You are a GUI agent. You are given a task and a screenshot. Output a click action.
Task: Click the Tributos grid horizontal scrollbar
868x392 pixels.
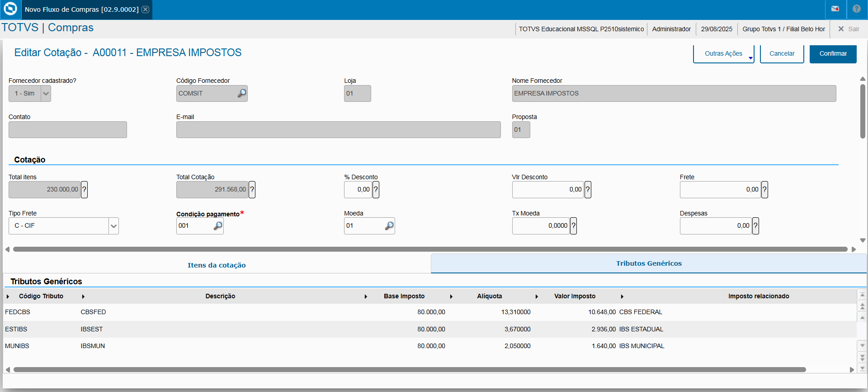pyautogui.click(x=410, y=370)
